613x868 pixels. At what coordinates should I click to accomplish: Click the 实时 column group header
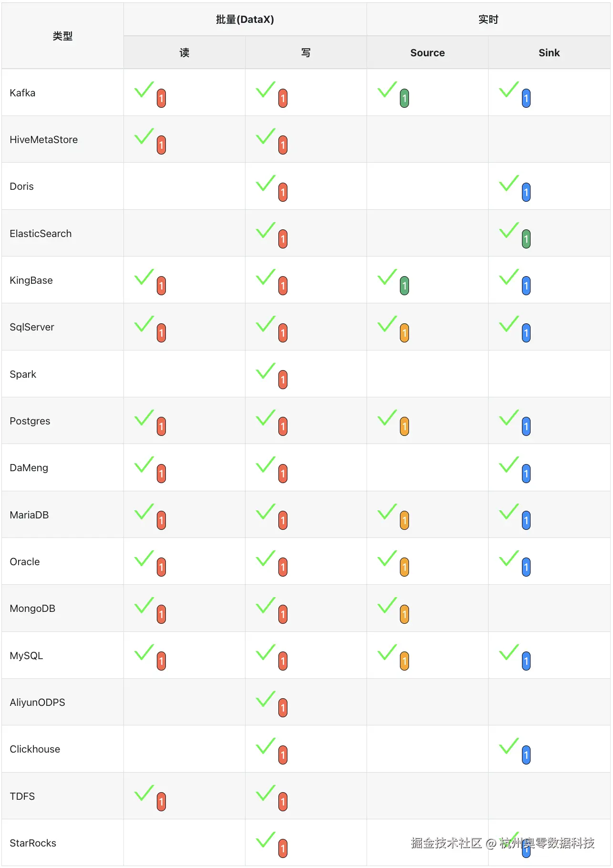coord(488,20)
